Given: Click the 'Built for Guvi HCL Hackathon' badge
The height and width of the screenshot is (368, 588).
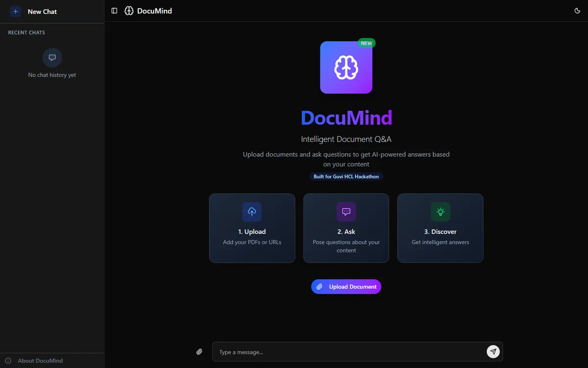Looking at the screenshot, I should pos(346,177).
